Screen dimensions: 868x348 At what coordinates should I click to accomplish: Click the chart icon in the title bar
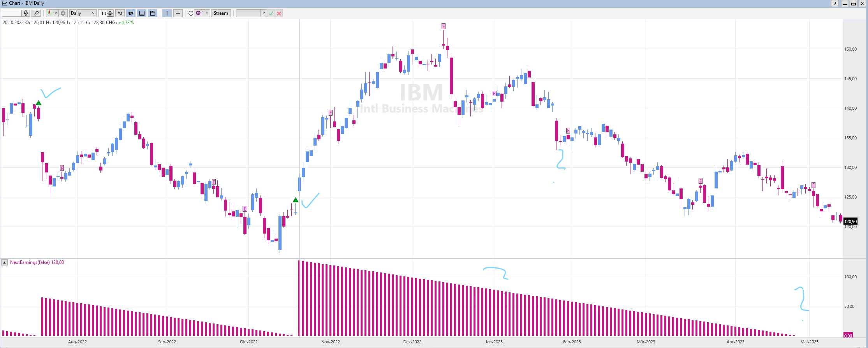[x=5, y=3]
